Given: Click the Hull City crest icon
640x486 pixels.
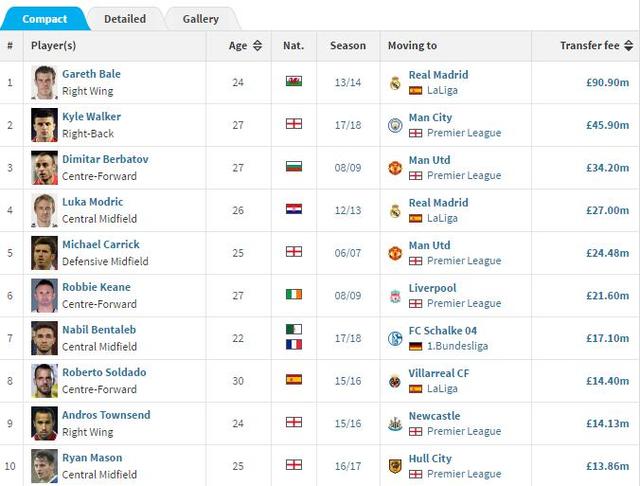Looking at the screenshot, I should tap(395, 466).
